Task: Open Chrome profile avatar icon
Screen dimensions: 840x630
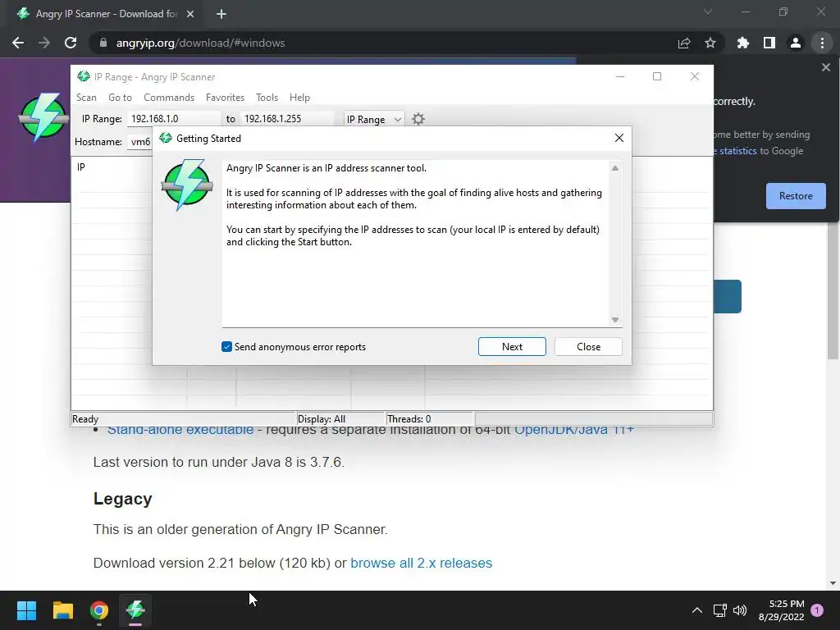Action: coord(796,43)
